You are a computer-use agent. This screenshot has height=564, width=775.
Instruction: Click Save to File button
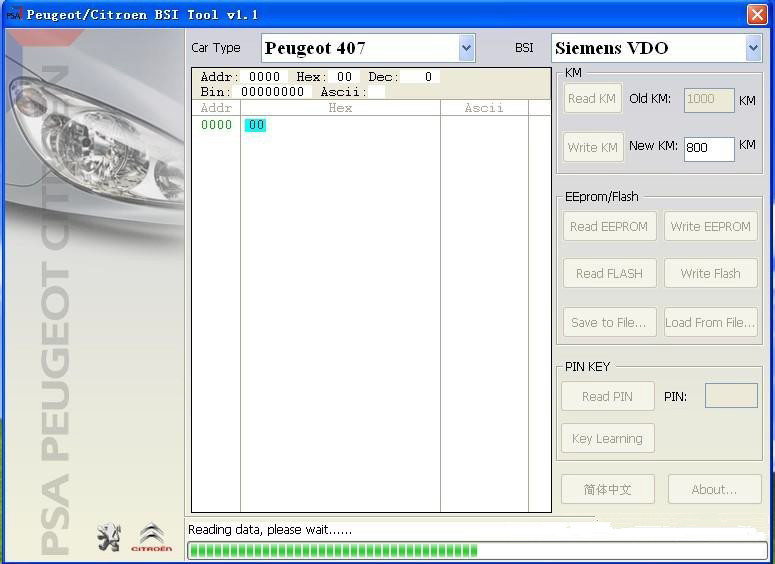click(609, 322)
